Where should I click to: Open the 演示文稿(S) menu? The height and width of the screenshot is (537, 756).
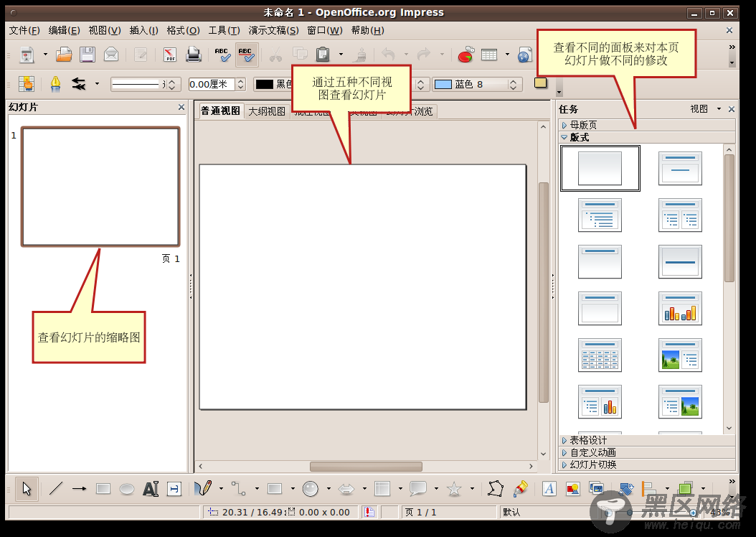[x=273, y=30]
